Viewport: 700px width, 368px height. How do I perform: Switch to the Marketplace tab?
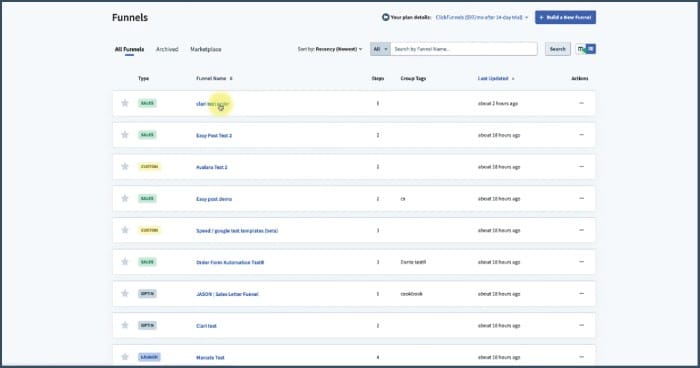[x=206, y=49]
